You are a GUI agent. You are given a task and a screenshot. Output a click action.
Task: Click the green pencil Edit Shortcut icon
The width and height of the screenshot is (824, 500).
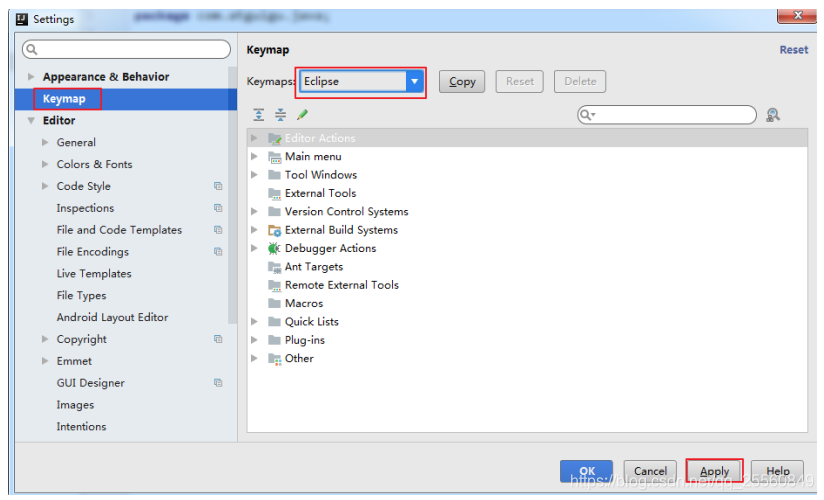(x=302, y=115)
